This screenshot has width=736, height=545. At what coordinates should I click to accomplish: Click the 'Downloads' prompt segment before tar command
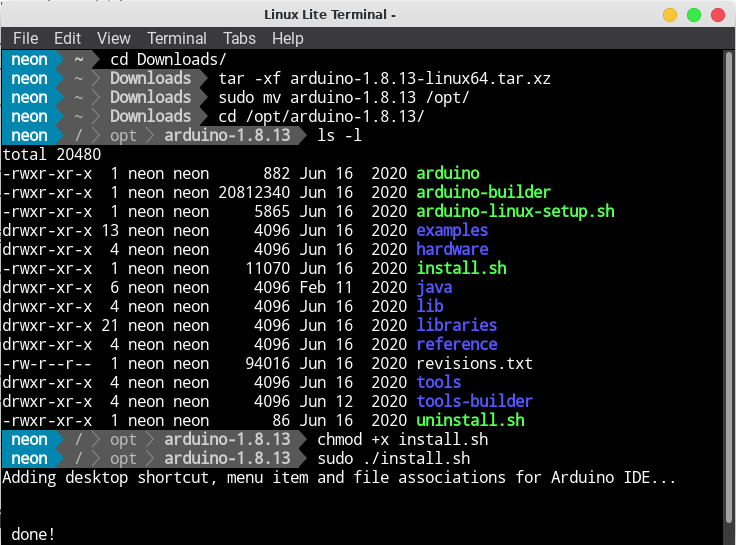click(x=150, y=78)
